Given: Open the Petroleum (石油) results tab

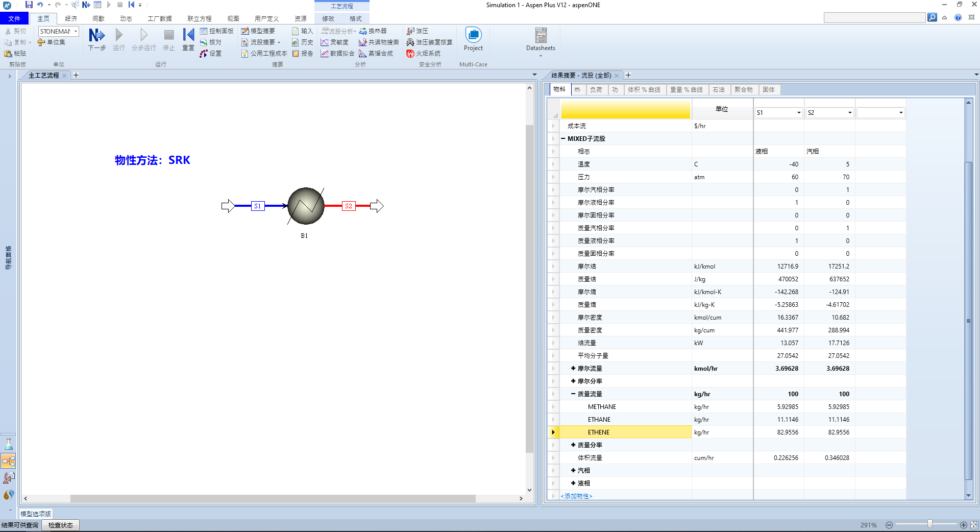Looking at the screenshot, I should [x=719, y=90].
